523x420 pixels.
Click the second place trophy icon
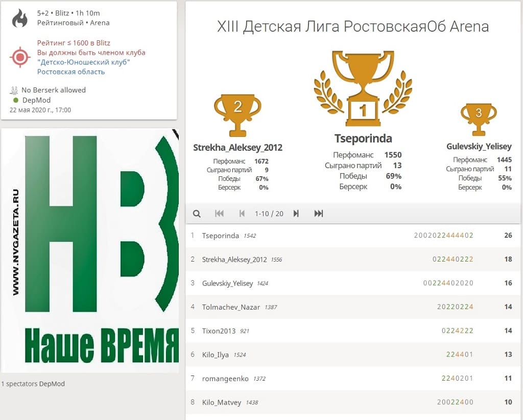(237, 114)
